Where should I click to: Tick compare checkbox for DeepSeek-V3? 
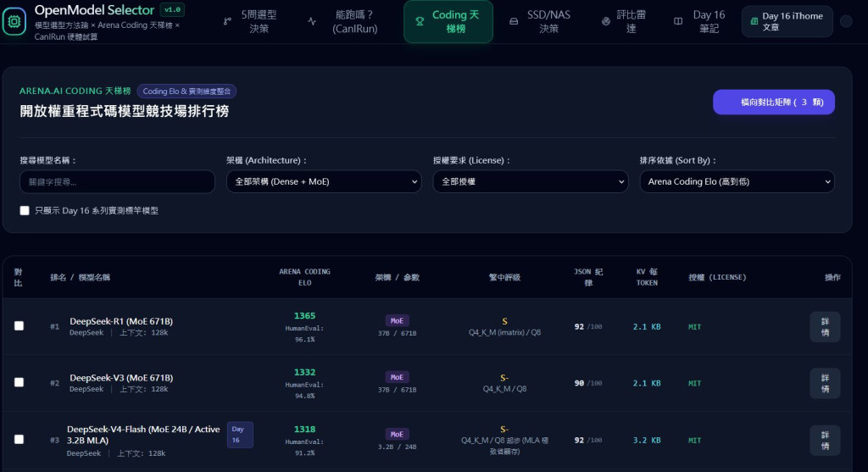[x=19, y=382]
